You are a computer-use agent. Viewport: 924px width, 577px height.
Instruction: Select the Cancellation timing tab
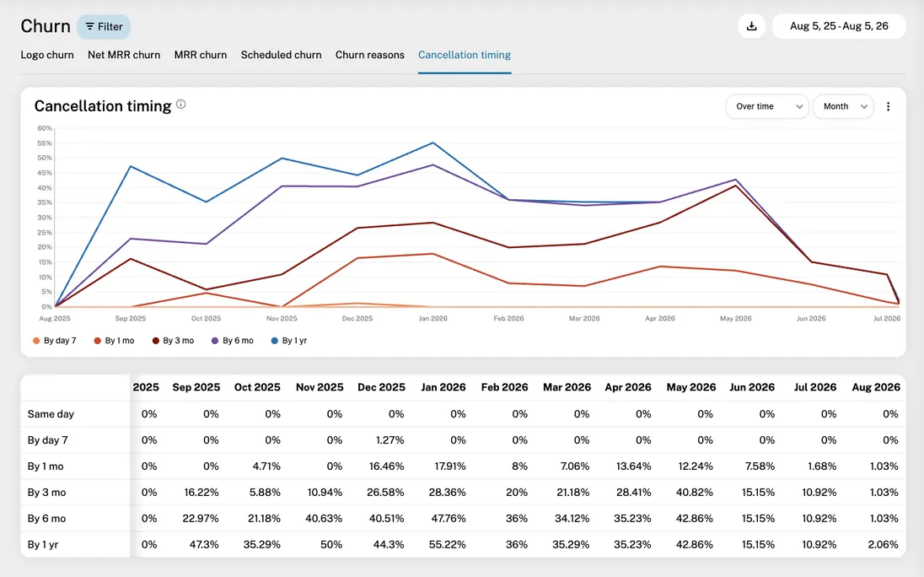(x=465, y=55)
